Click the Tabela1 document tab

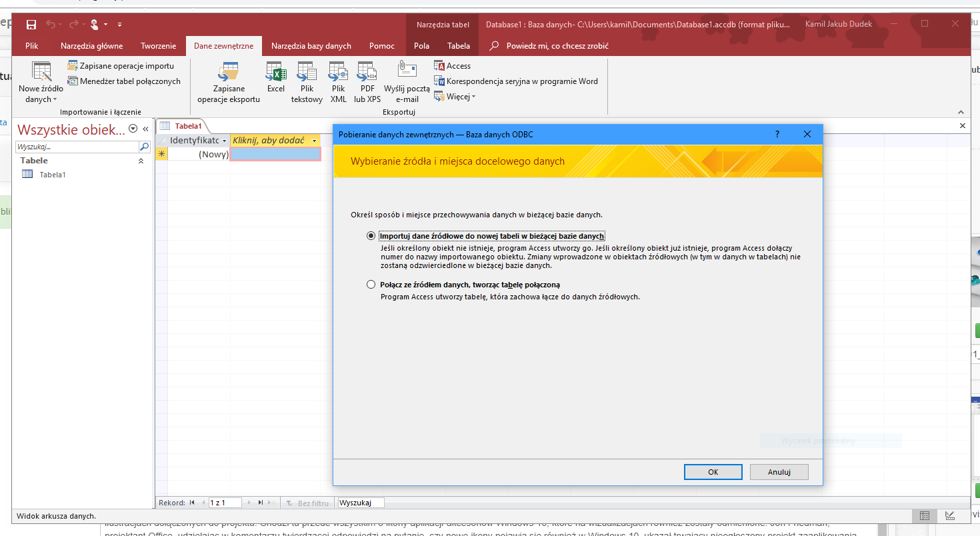click(x=182, y=125)
